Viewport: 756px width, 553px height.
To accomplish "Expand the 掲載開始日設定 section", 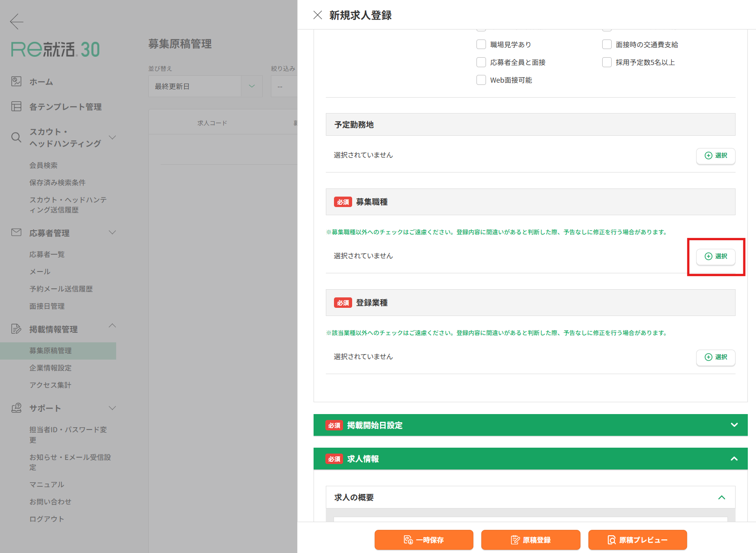I will point(734,425).
